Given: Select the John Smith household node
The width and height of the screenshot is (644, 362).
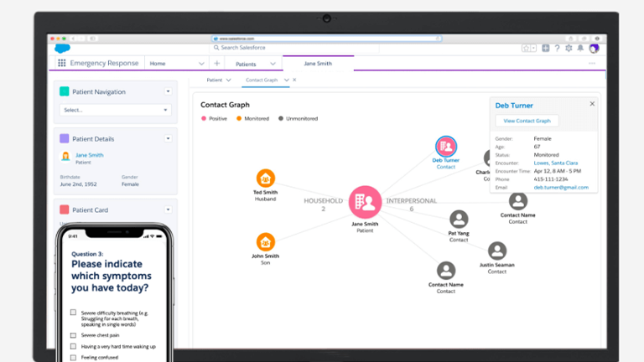Looking at the screenshot, I should (x=266, y=242).
